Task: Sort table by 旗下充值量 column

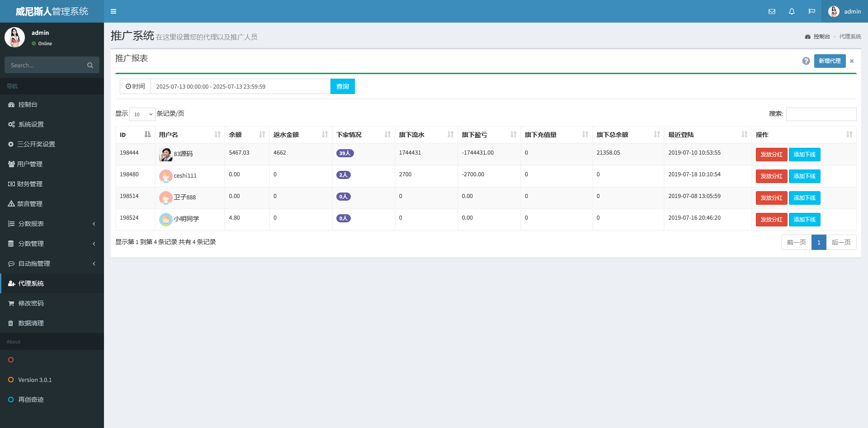Action: point(557,135)
